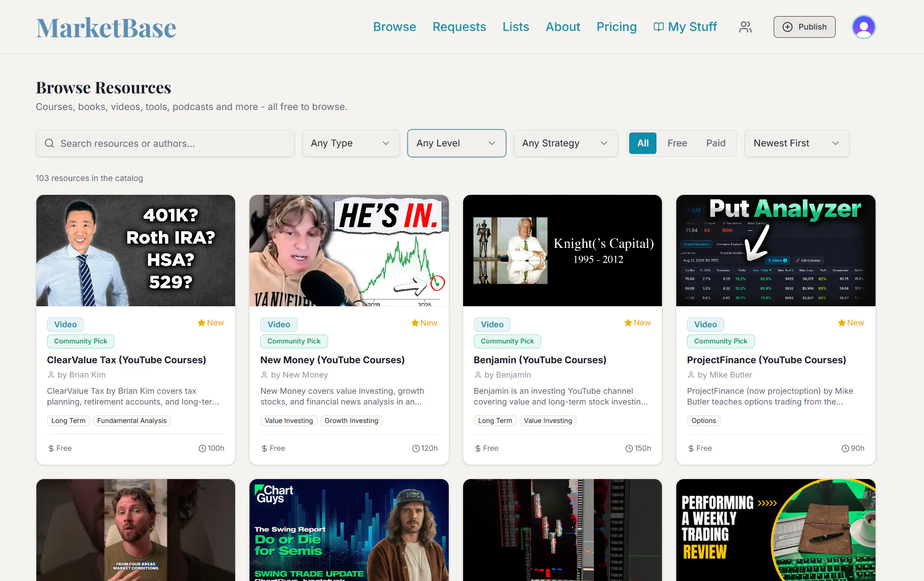Expand the Any Strategy dropdown
This screenshot has height=581, width=924.
[565, 143]
